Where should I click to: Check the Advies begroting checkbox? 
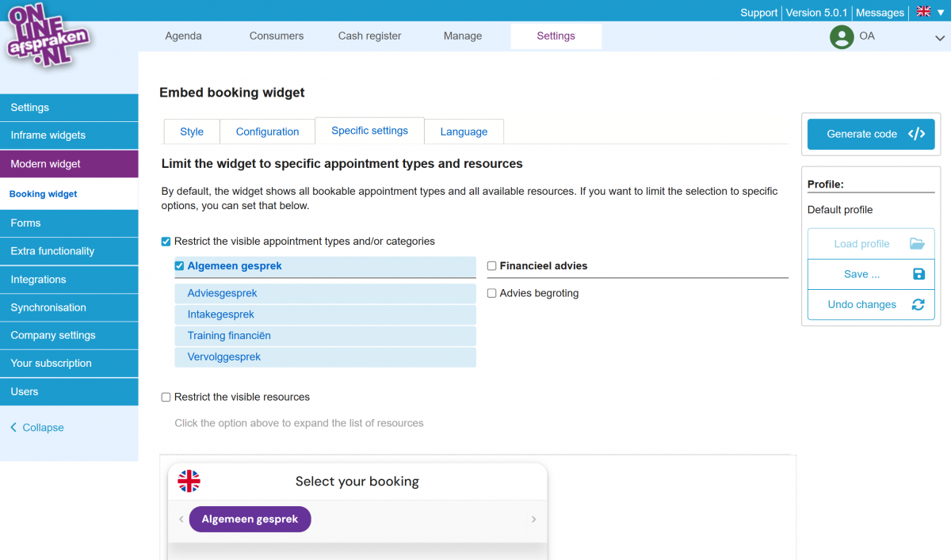click(491, 294)
